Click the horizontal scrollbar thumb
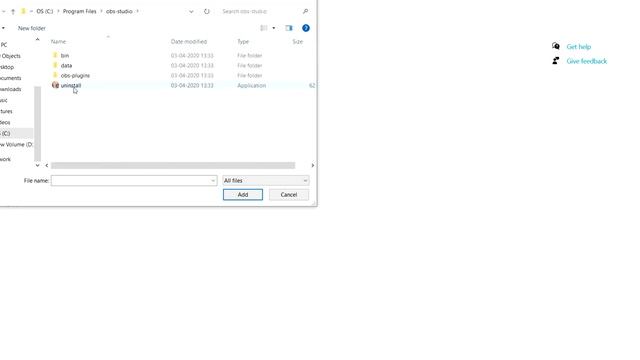 coord(173,165)
